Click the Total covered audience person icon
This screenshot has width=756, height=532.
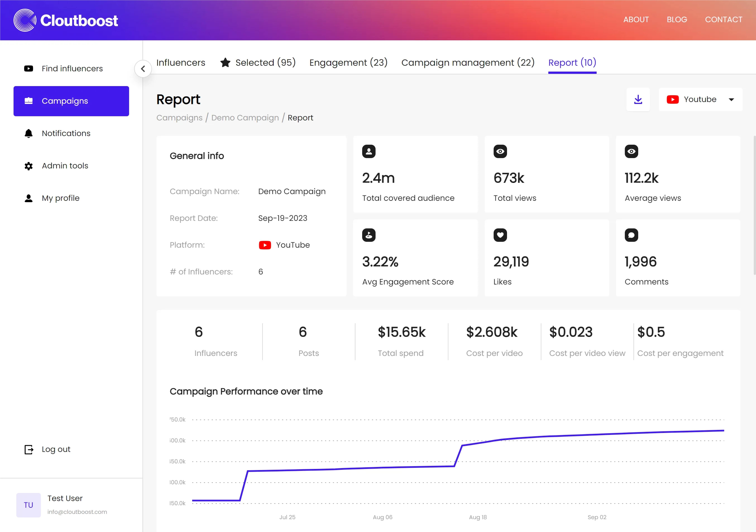(x=369, y=151)
